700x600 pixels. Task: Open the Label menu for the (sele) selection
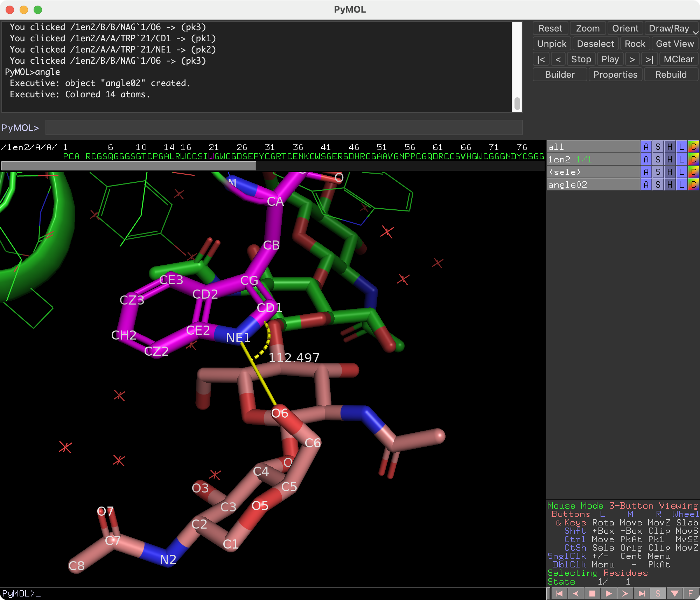[x=681, y=172]
